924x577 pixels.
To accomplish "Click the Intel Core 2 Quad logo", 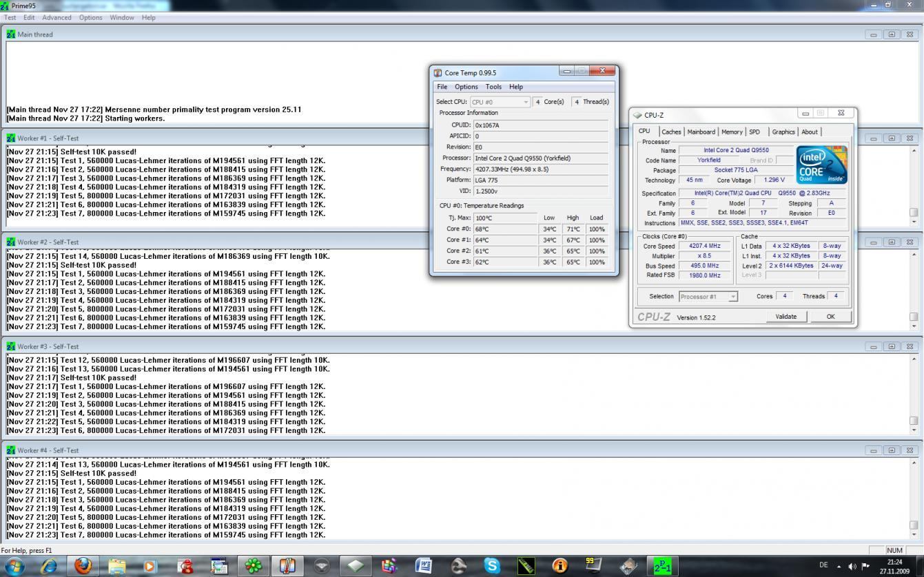I will (x=821, y=165).
